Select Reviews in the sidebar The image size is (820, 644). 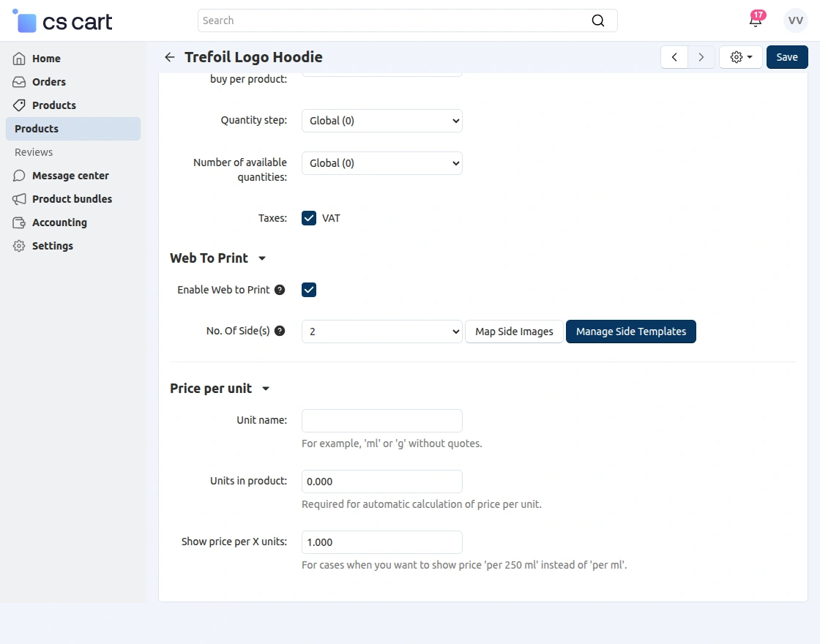coord(33,152)
